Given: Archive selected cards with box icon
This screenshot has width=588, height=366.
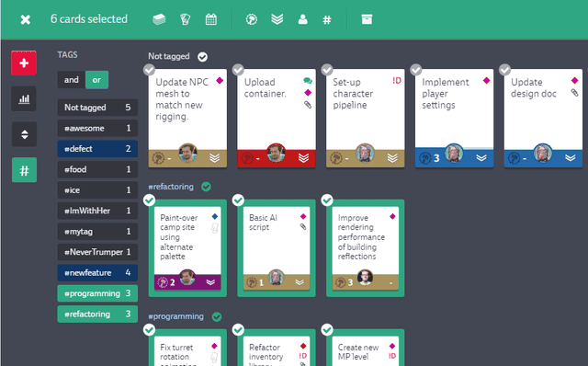Looking at the screenshot, I should [x=367, y=19].
